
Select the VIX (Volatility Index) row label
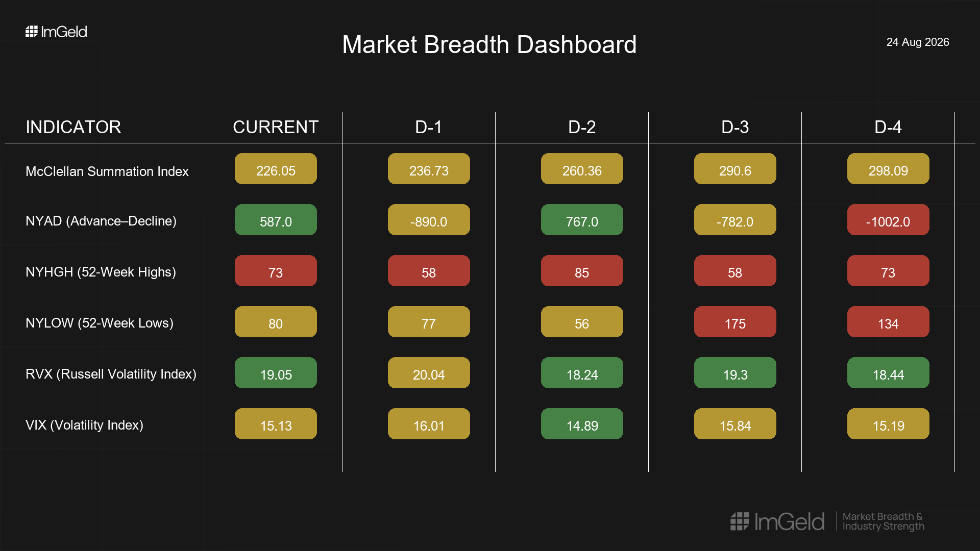tap(84, 425)
